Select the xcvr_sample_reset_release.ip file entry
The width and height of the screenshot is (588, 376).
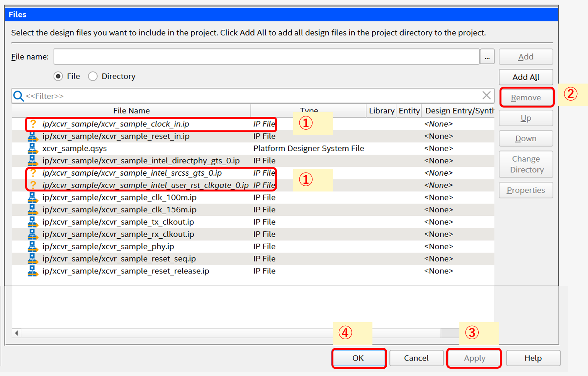tap(126, 271)
